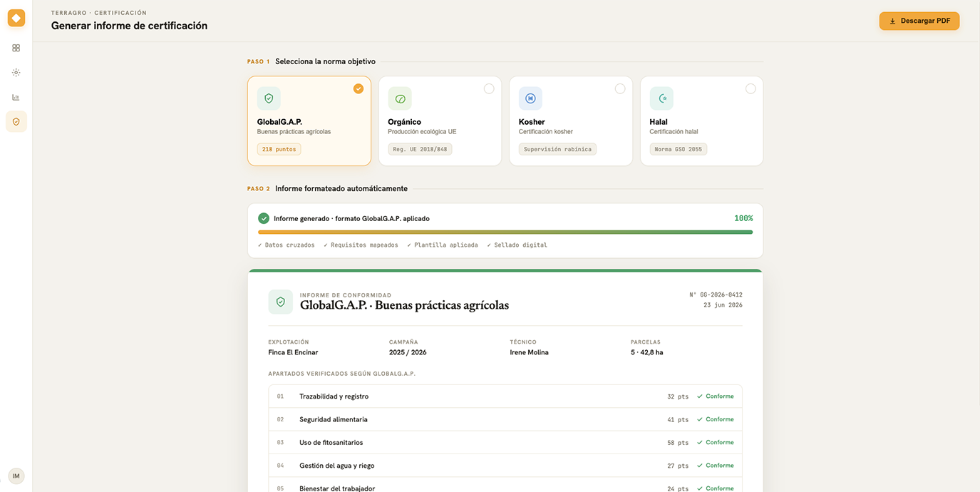The image size is (980, 492).
Task: Click the 'GlobalG.A.P. · Buenas prácticas agrícolas' heading
Action: (404, 305)
